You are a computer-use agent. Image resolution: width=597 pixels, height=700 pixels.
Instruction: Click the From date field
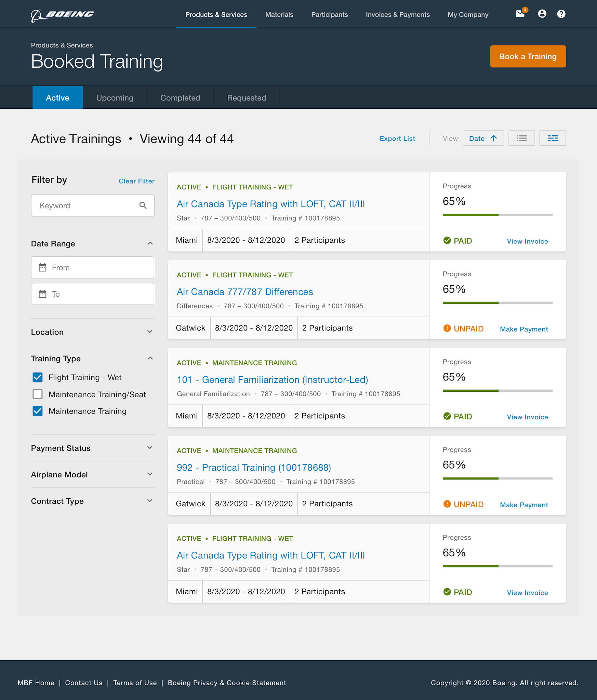point(93,267)
